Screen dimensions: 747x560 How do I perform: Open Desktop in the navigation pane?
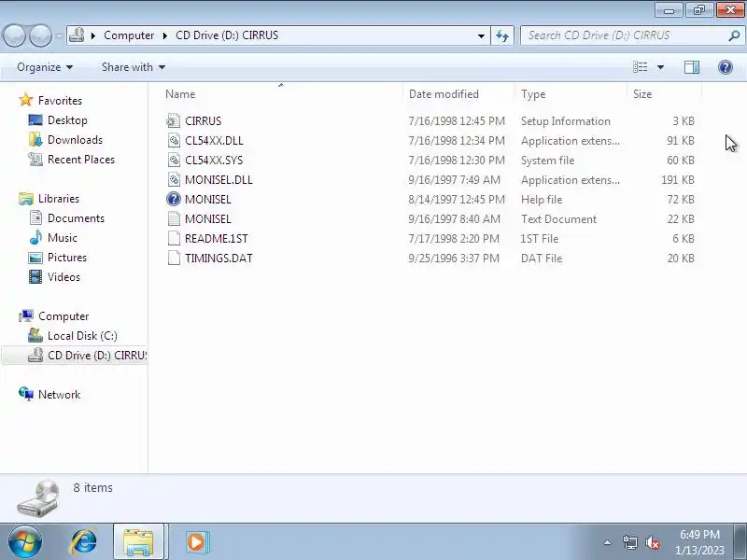pyautogui.click(x=67, y=120)
